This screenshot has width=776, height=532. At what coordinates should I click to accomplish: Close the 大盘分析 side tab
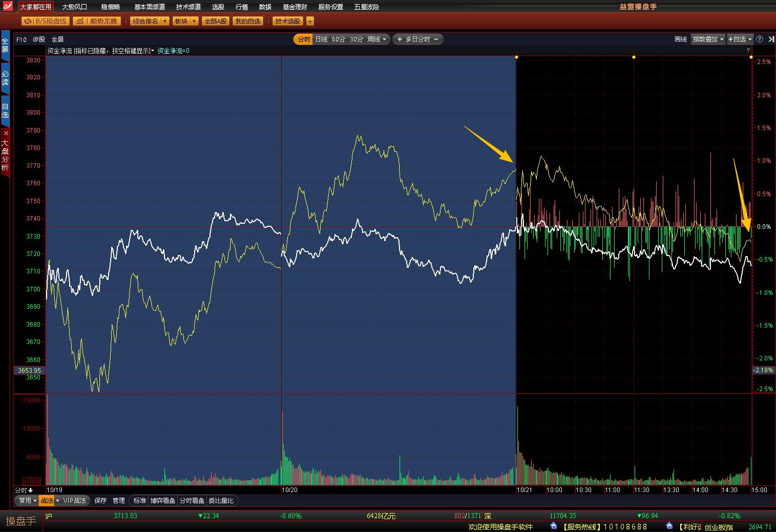tap(6, 133)
